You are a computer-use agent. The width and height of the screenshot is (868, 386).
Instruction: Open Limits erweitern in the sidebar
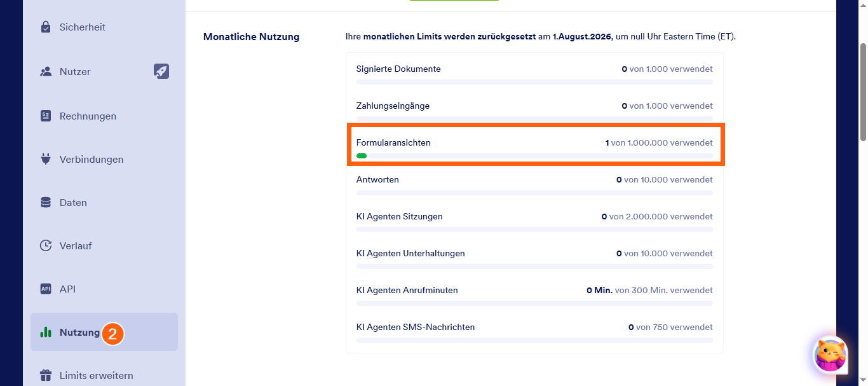pos(104,375)
